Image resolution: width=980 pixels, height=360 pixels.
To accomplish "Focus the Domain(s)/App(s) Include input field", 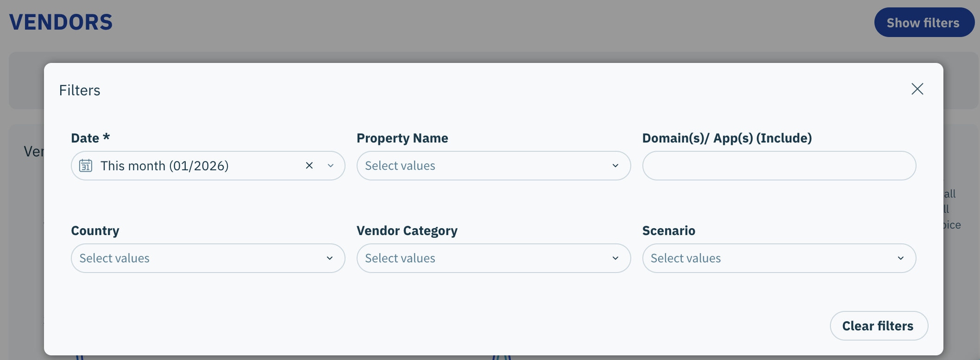I will click(779, 166).
